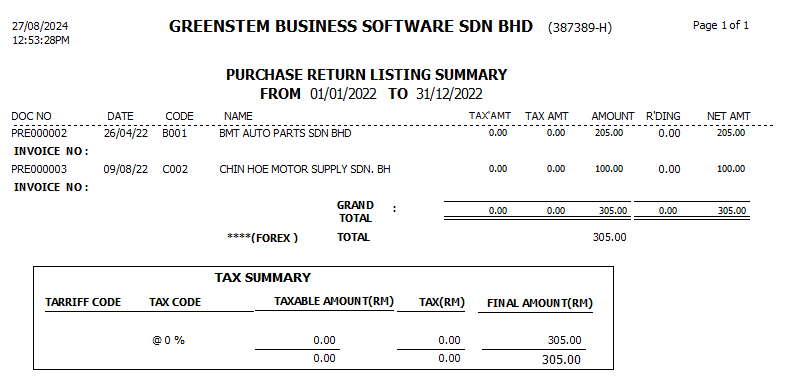
Task: Click the NAME column header
Action: coord(238,116)
